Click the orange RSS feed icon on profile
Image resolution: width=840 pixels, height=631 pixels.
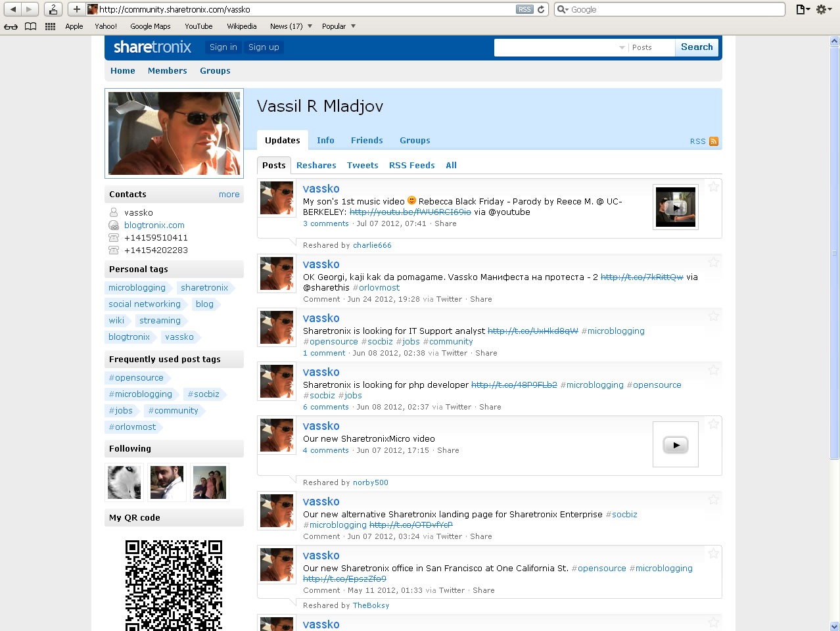714,141
